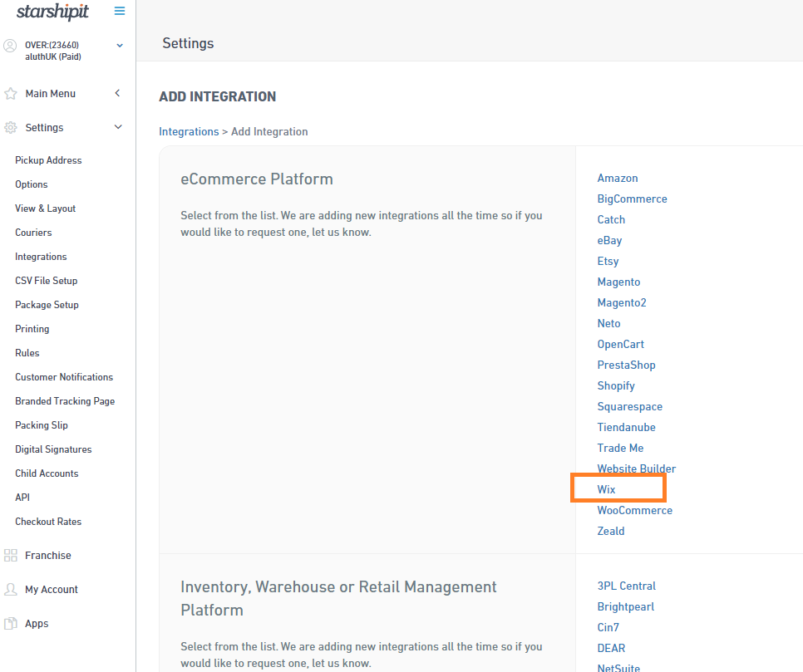Choose the Neto integration
This screenshot has width=803, height=672.
(609, 323)
